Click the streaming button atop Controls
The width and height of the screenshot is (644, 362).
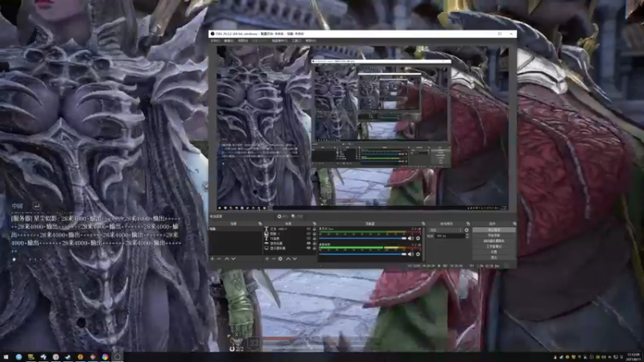[493, 230]
